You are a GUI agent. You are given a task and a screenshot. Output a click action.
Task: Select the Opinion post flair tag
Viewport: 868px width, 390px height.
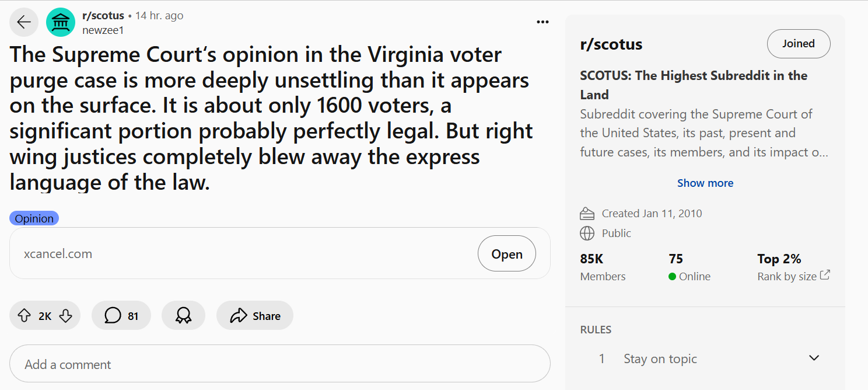[34, 218]
